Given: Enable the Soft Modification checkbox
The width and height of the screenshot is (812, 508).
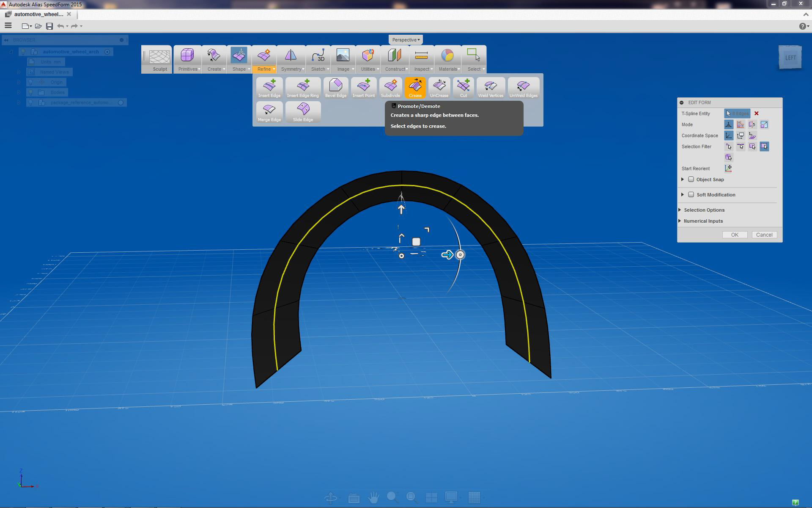Looking at the screenshot, I should 691,195.
